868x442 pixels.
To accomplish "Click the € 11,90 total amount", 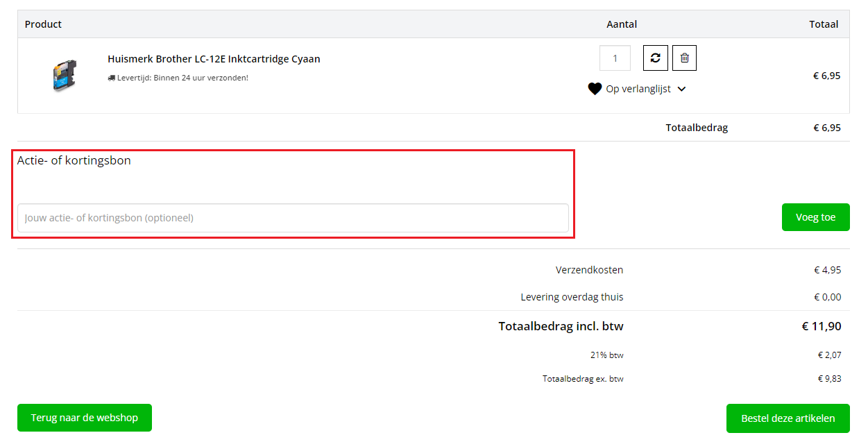I will pos(822,326).
